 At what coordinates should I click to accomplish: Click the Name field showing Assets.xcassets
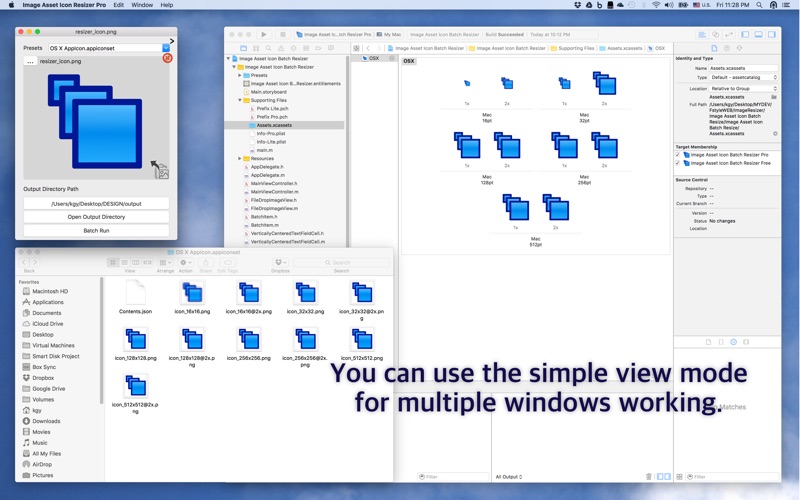744,68
